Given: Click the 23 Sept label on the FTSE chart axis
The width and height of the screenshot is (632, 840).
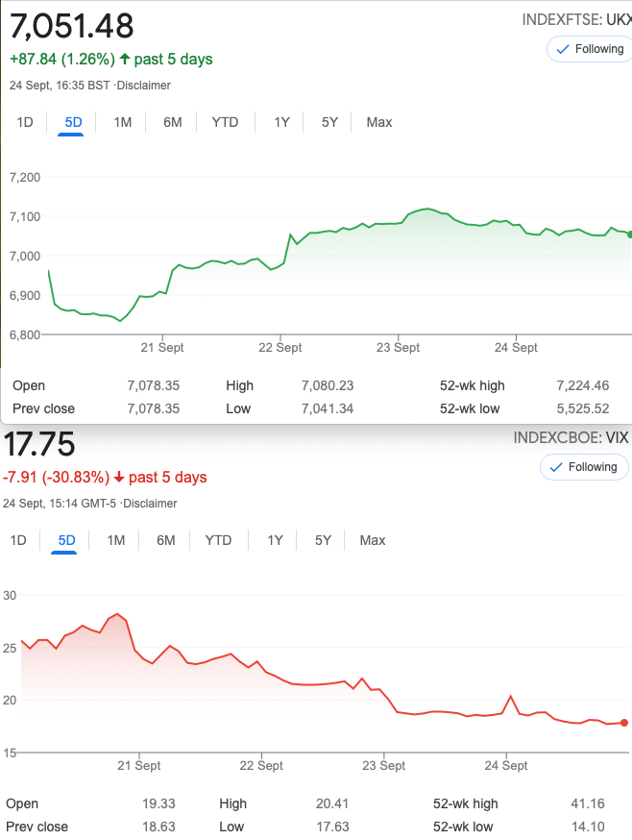Looking at the screenshot, I should 398,347.
